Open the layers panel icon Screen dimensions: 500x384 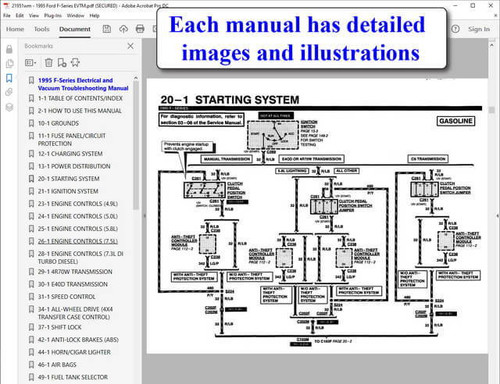[x=9, y=107]
